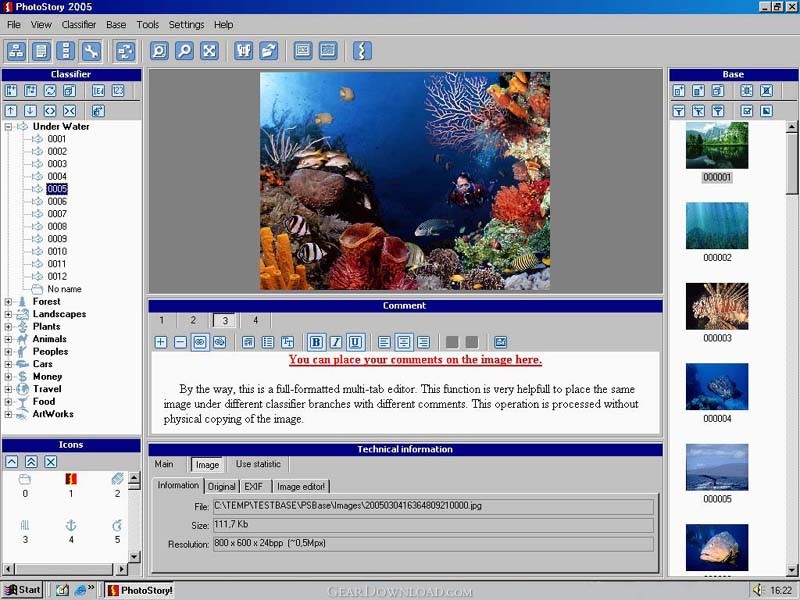Click Internet Explorer quick launch icon
This screenshot has height=600, width=800.
(80, 590)
